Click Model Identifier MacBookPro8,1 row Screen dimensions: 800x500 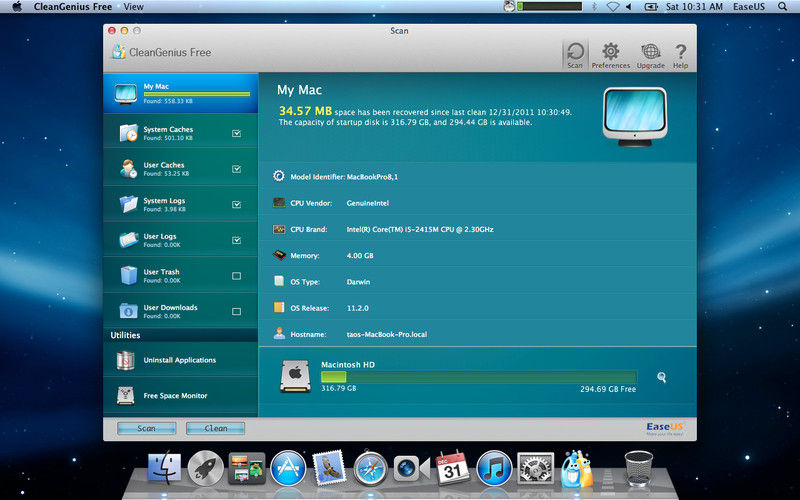[478, 177]
